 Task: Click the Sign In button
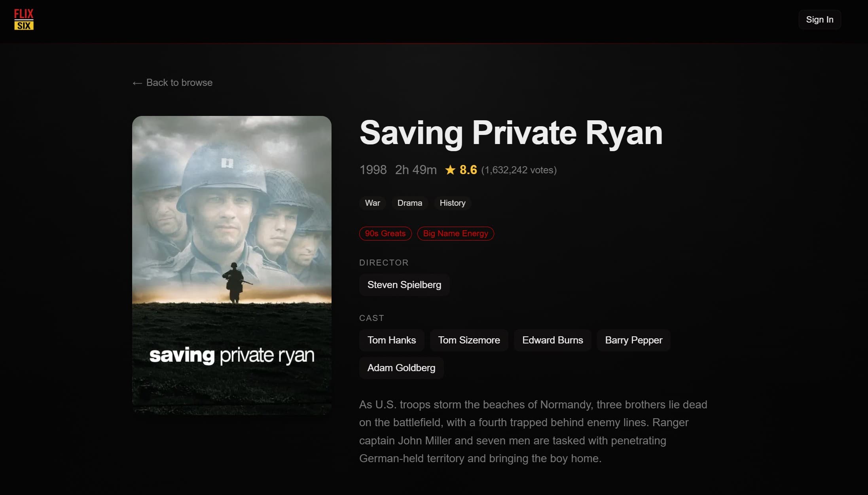(819, 19)
